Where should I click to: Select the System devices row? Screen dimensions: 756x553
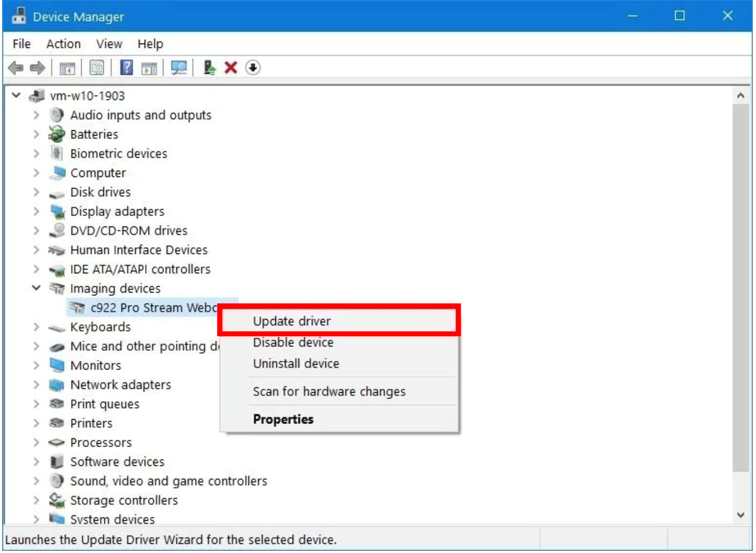tap(112, 520)
